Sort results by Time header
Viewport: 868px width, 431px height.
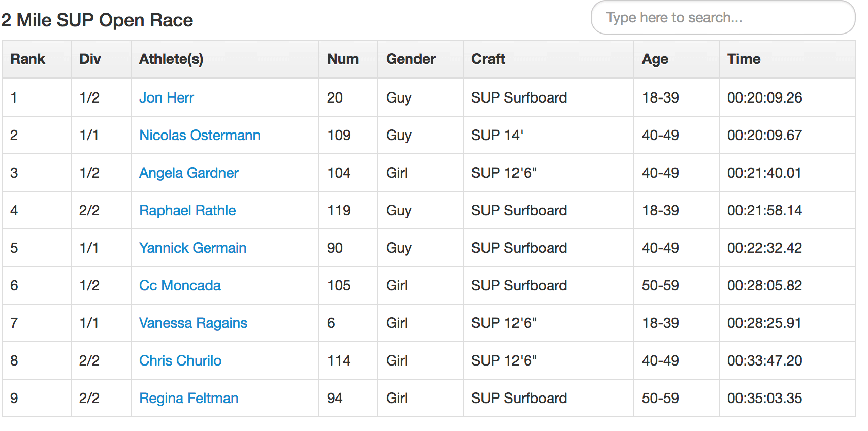[744, 59]
